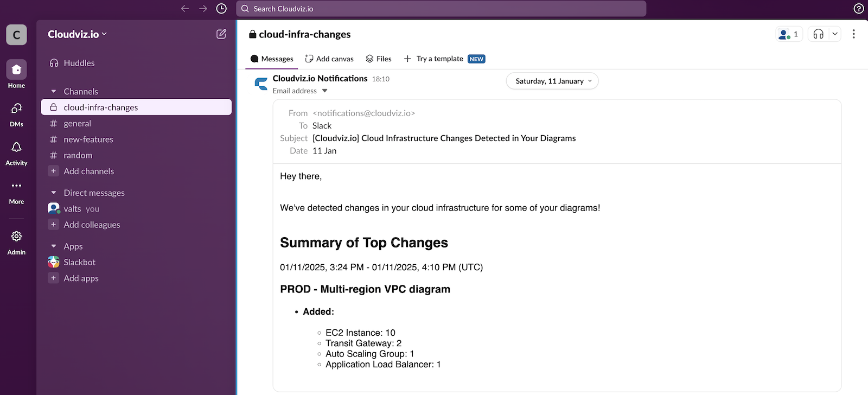Screen dimensions: 868x395
Task: Open Home in the sidebar
Action: click(16, 74)
